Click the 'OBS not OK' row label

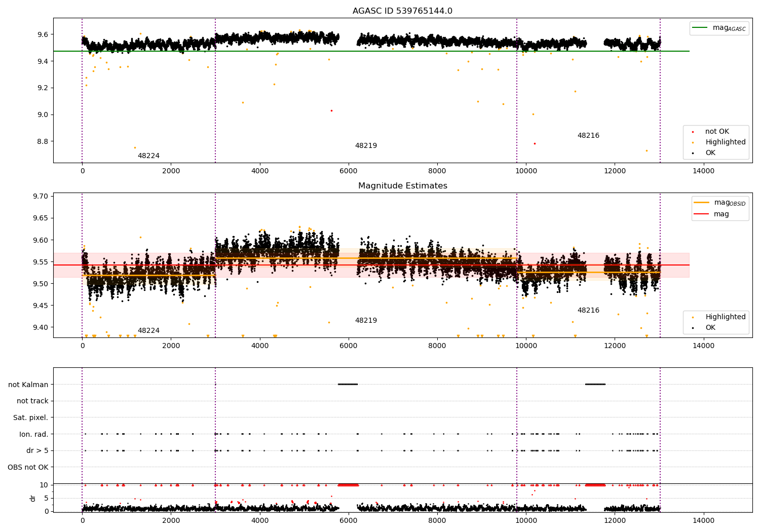point(28,467)
